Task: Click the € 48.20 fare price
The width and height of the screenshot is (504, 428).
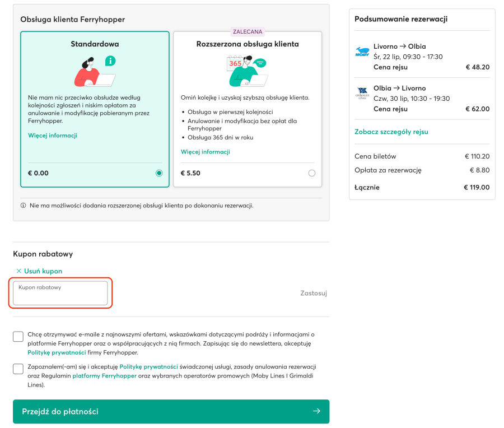Action: tap(478, 67)
